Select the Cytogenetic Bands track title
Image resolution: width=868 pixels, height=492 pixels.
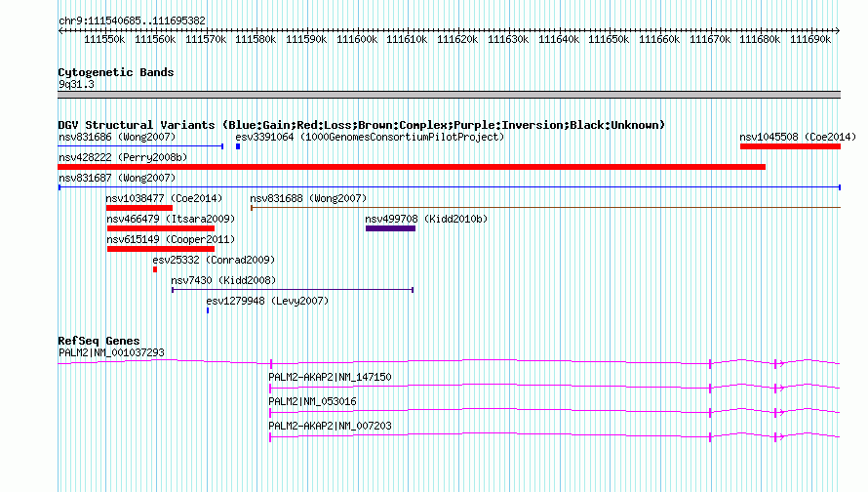[116, 72]
